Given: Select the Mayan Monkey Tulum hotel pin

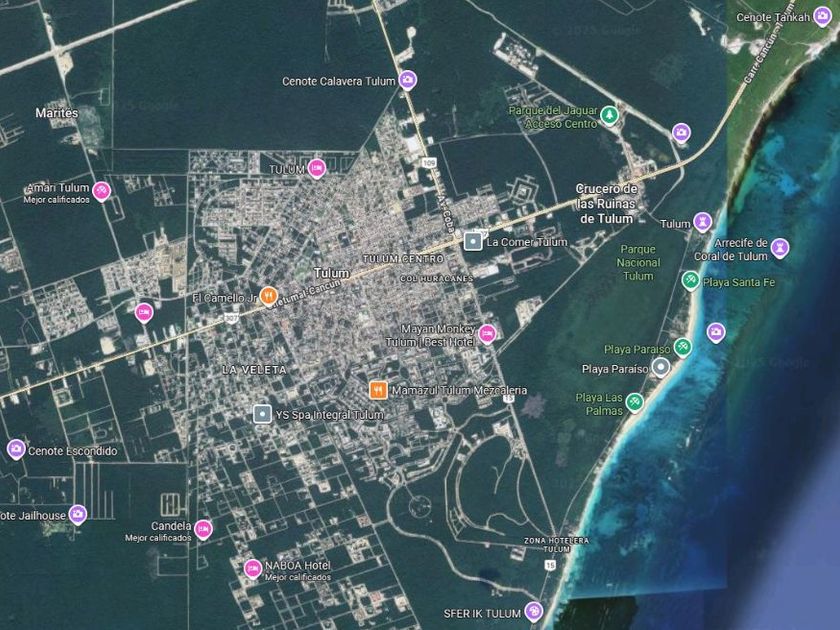Looking at the screenshot, I should pyautogui.click(x=486, y=334).
